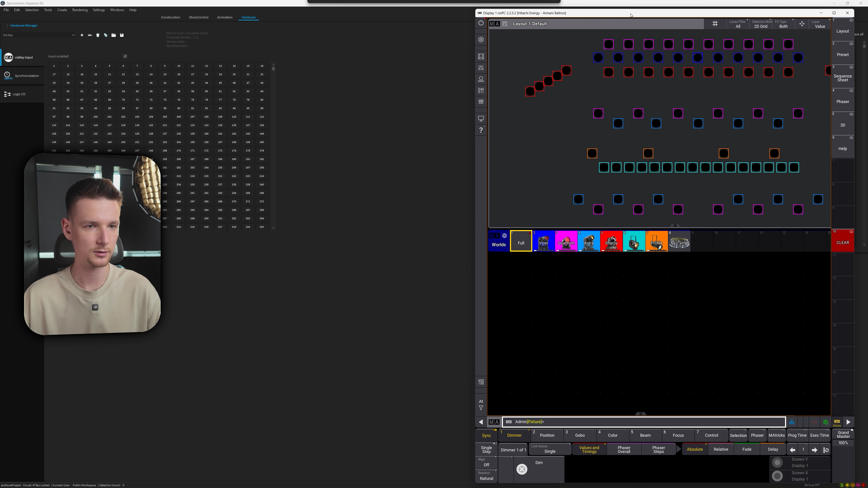Viewport: 868px width, 488px height.
Task: Switch to the ShowControl tab
Action: [x=198, y=17]
